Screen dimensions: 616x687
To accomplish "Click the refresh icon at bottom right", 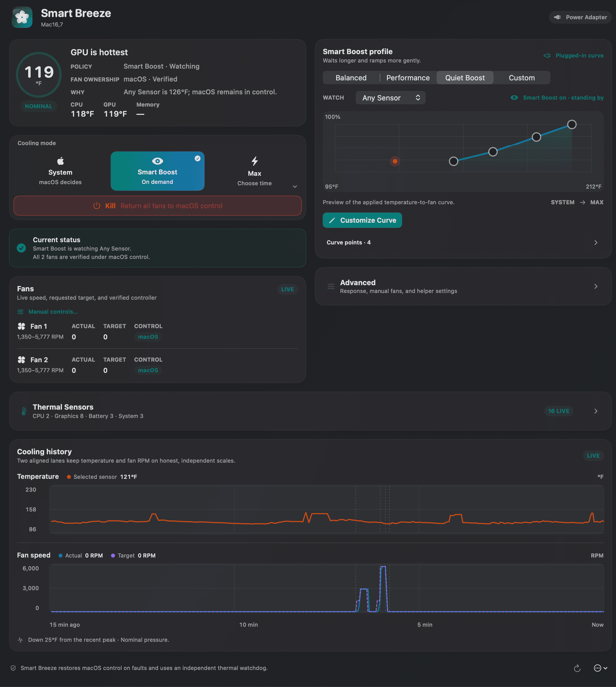I will (577, 668).
